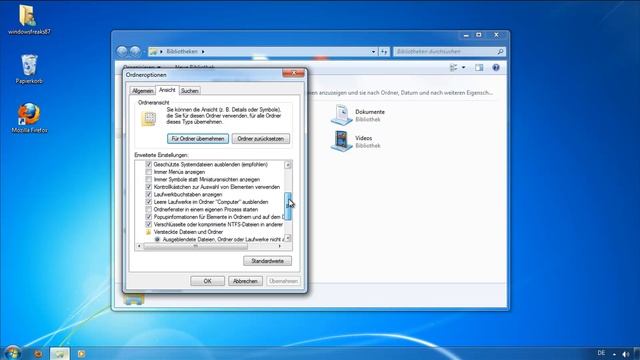
Task: Select the Videos library icon
Action: coord(341,141)
